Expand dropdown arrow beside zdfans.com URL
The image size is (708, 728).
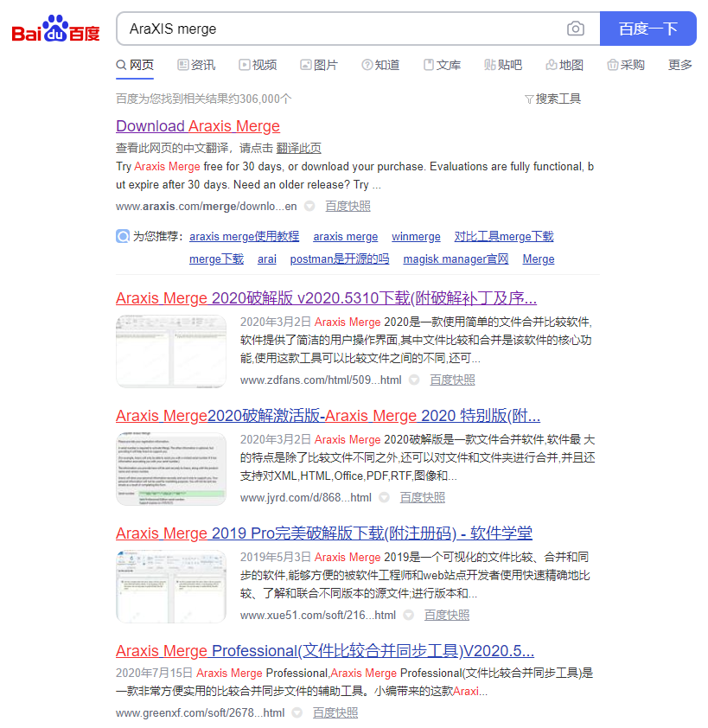[x=414, y=380]
